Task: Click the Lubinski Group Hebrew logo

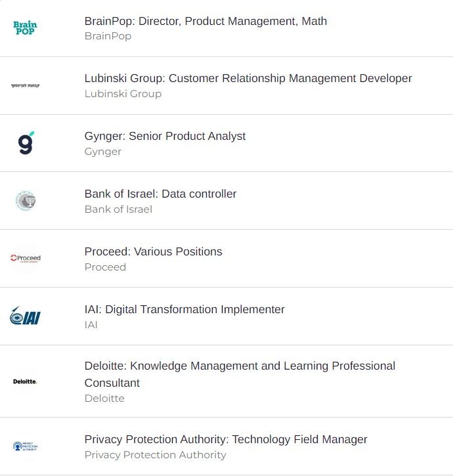Action: coord(25,85)
